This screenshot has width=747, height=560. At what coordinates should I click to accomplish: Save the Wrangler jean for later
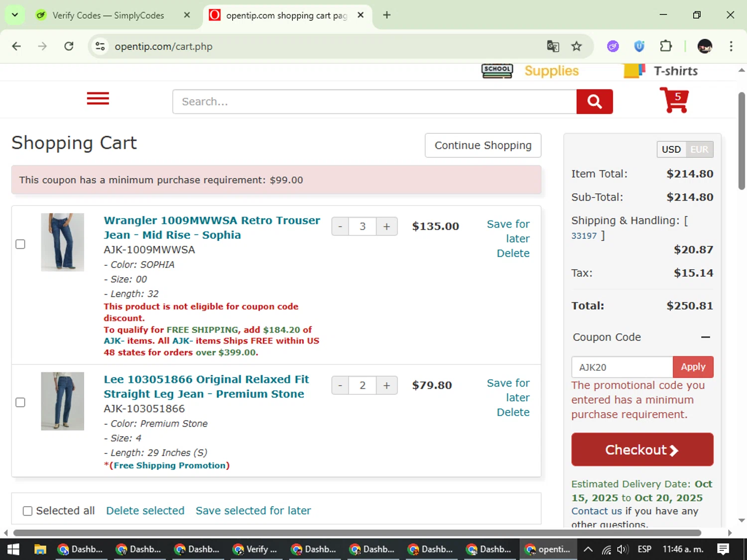pos(508,231)
